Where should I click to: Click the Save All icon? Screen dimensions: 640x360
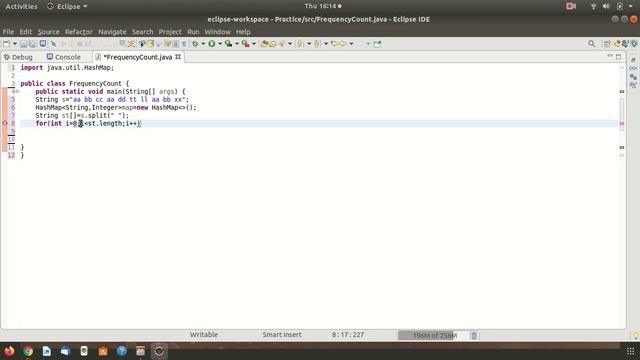coord(32,44)
